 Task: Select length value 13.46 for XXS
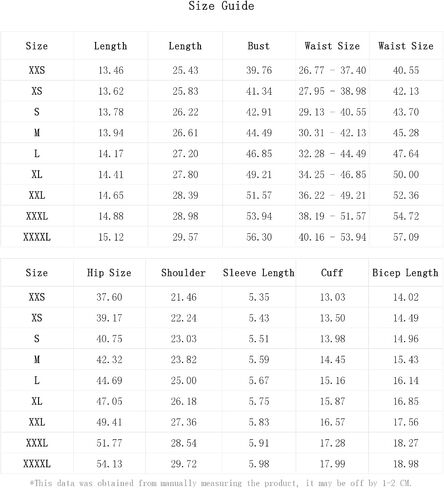click(111, 70)
